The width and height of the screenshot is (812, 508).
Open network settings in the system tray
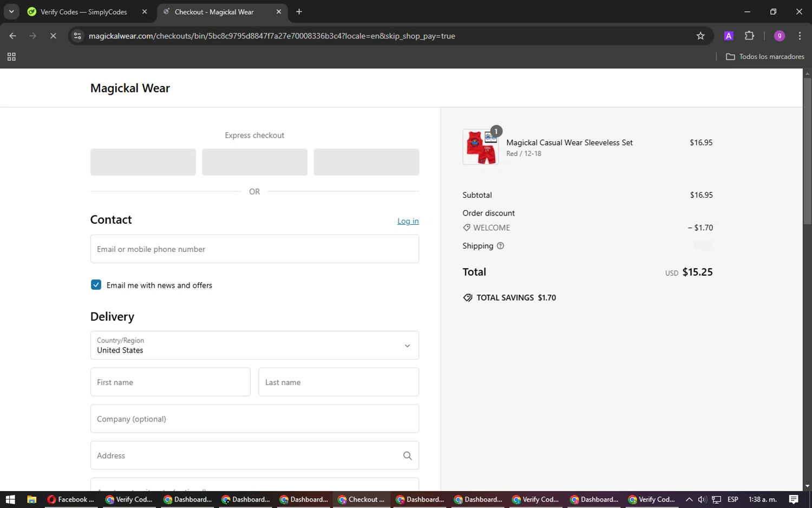click(716, 499)
